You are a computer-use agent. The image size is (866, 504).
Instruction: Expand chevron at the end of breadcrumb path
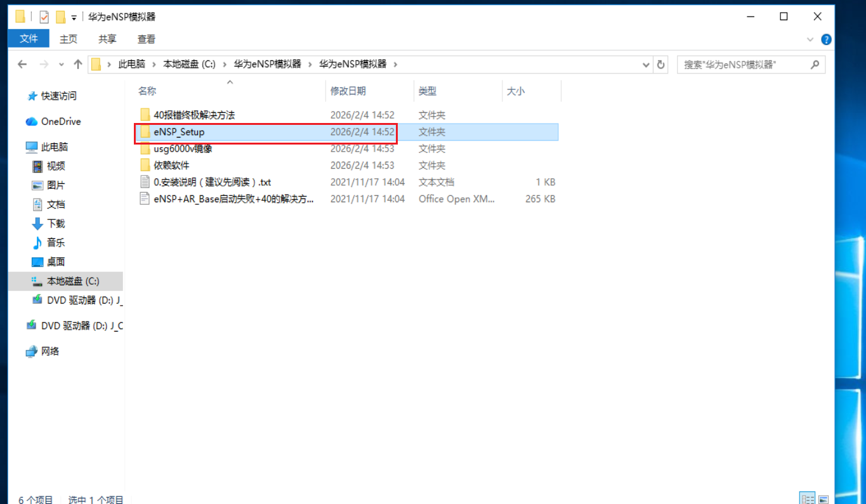click(395, 64)
